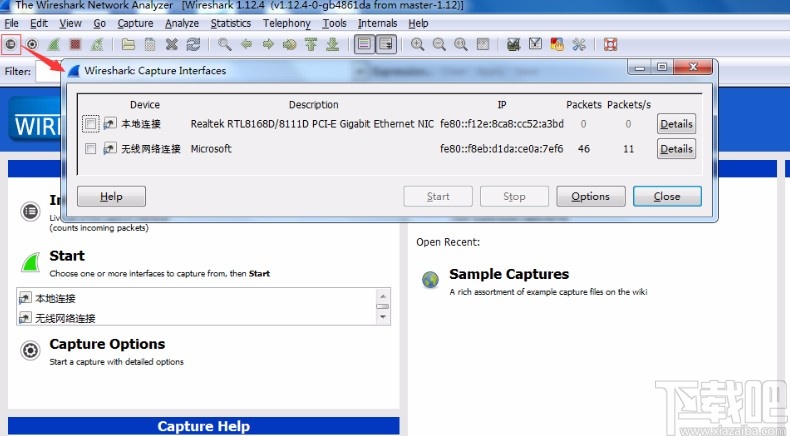Click Help in Capture Interfaces dialog
This screenshot has width=790, height=436.
coord(111,197)
